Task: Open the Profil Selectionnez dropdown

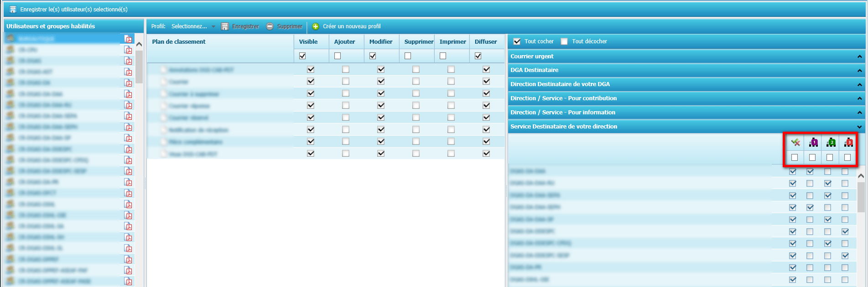Action: coord(193,26)
